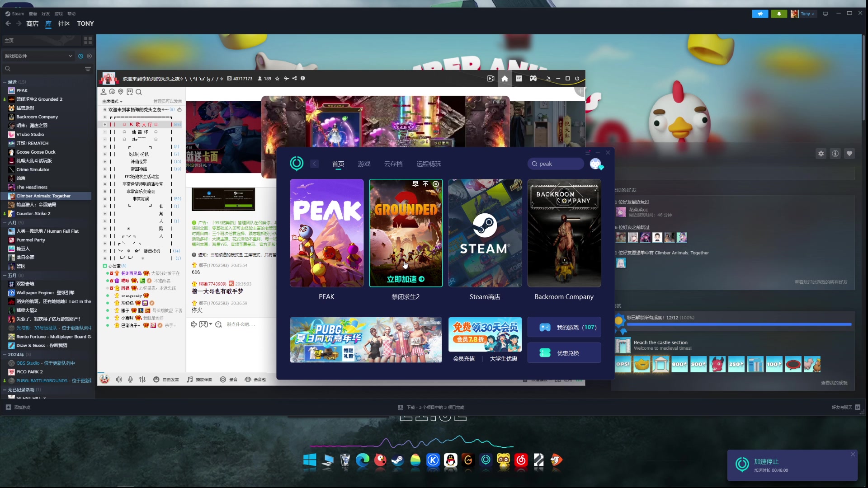
Task: Open the dropdown arrow beside the YY chat gamepad icon
Action: click(211, 324)
